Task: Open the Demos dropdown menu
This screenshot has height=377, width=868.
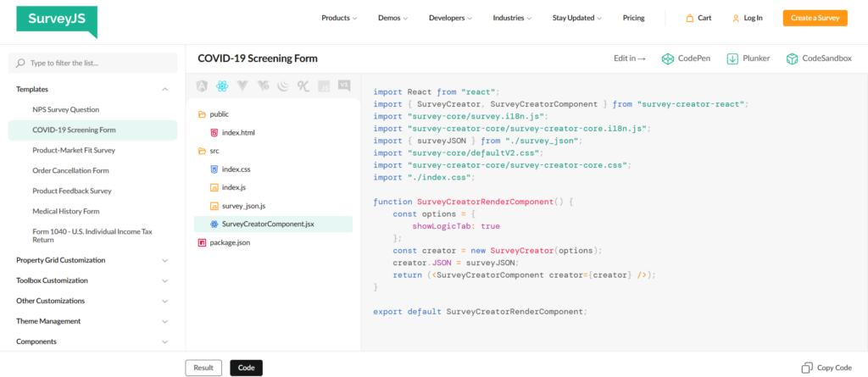Action: (392, 18)
